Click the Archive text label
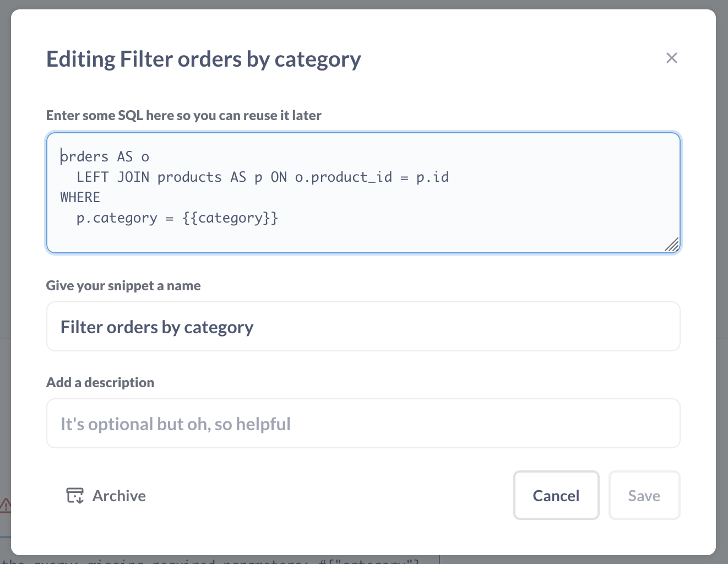The height and width of the screenshot is (564, 728). pos(119,496)
